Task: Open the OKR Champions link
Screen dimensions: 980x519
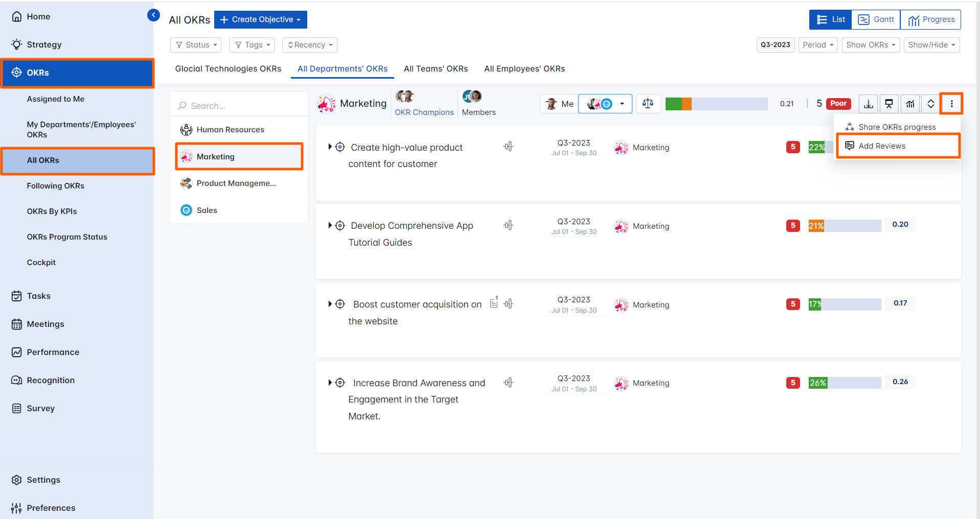Action: point(424,112)
